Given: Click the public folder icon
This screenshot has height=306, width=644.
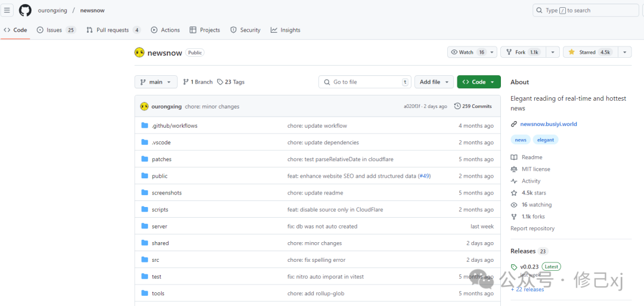Looking at the screenshot, I should [144, 176].
